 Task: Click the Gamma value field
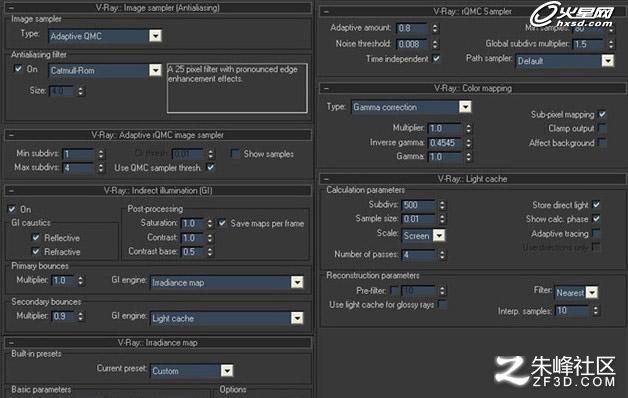pyautogui.click(x=445, y=157)
